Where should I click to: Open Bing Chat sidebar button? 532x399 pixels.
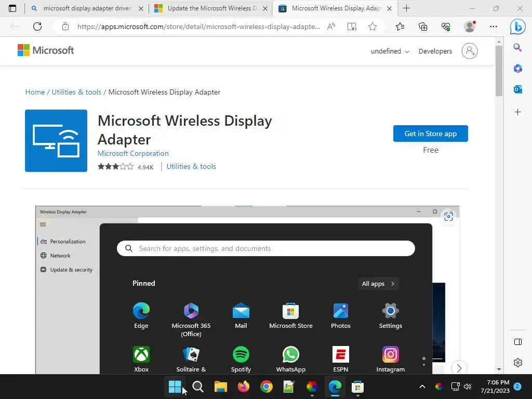point(518,27)
